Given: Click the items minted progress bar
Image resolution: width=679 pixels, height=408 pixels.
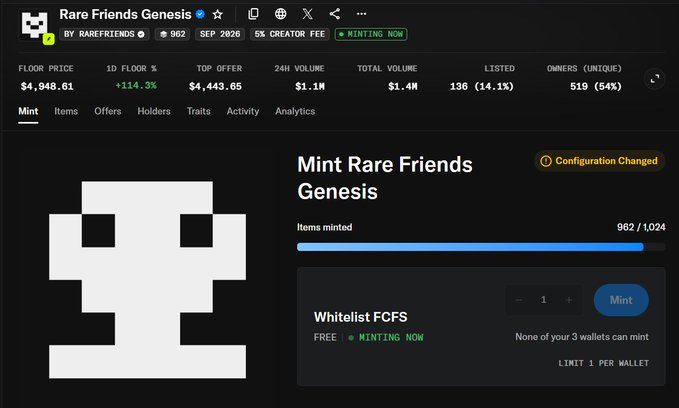Looking at the screenshot, I should click(481, 247).
